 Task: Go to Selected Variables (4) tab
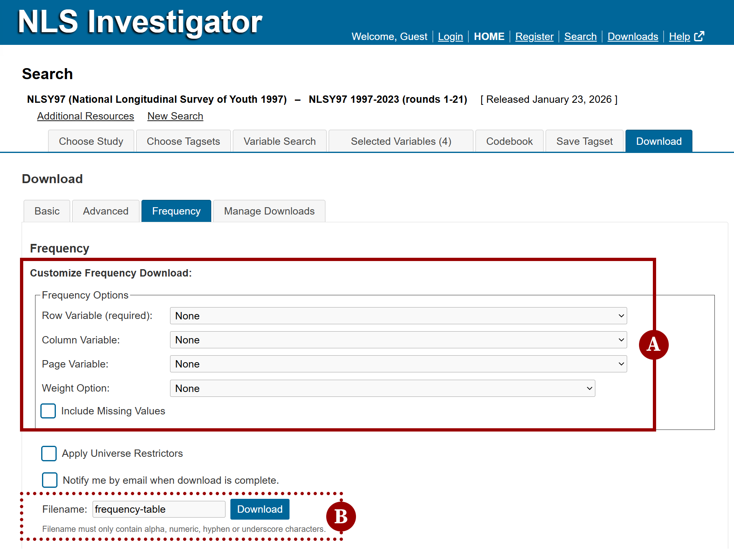401,141
